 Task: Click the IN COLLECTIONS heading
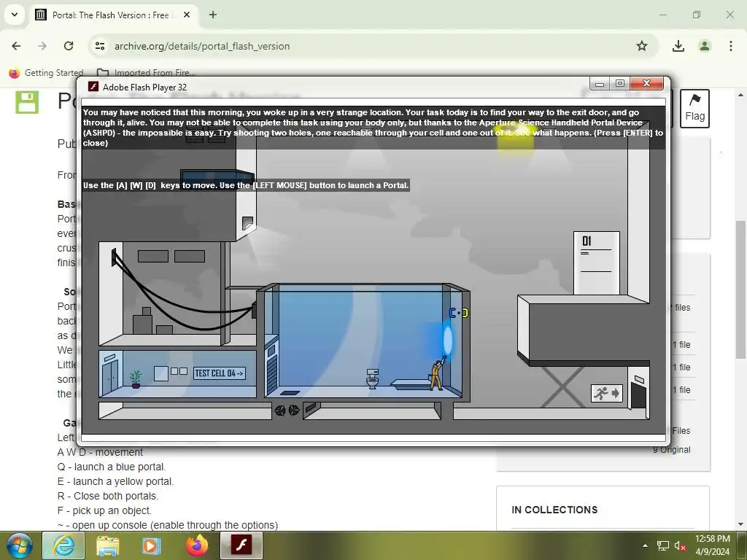554,510
